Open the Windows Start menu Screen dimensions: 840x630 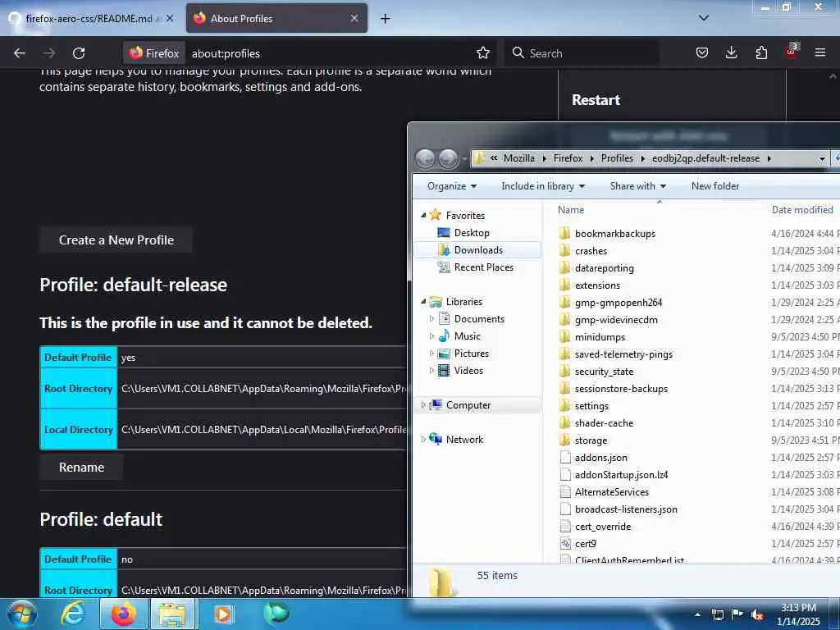pyautogui.click(x=22, y=614)
